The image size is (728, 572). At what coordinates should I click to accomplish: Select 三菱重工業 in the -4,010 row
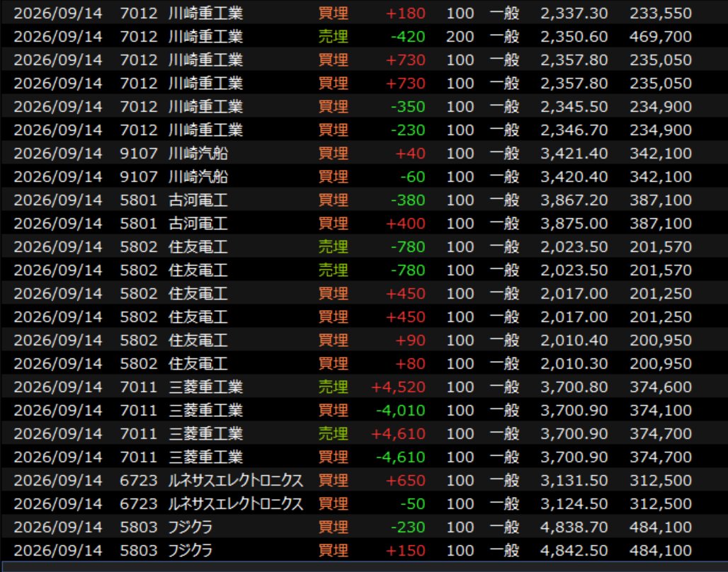pos(205,410)
